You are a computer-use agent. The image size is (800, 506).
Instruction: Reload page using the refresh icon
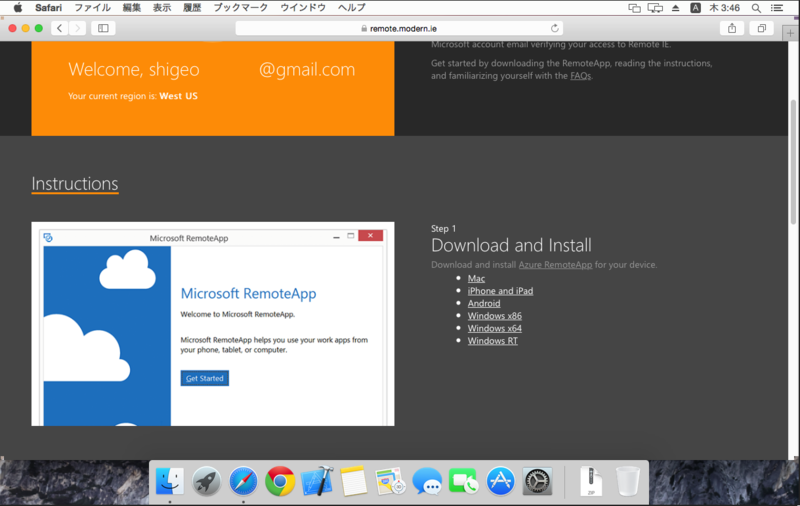click(555, 28)
